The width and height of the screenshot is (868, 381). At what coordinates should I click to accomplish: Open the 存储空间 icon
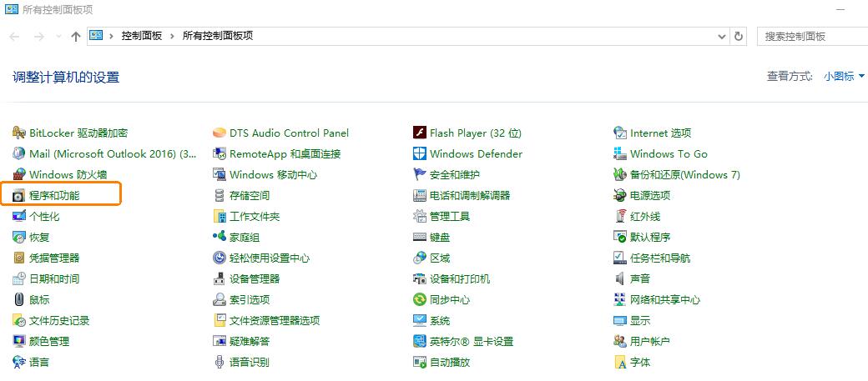pos(220,196)
